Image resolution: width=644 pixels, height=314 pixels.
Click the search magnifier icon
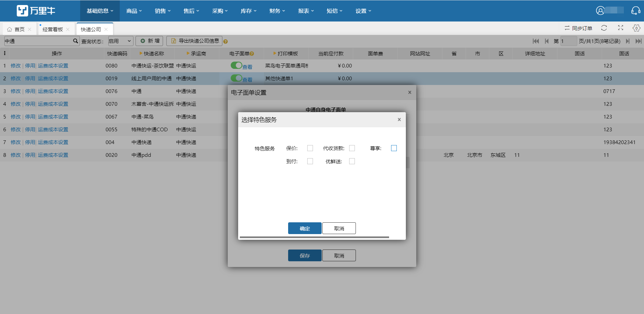75,41
